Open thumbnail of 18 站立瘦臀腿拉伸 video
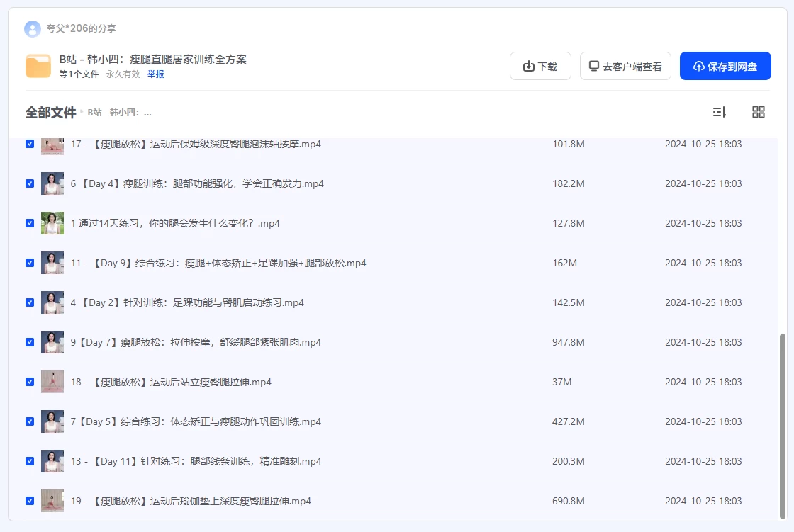Image resolution: width=794 pixels, height=532 pixels. click(x=52, y=382)
